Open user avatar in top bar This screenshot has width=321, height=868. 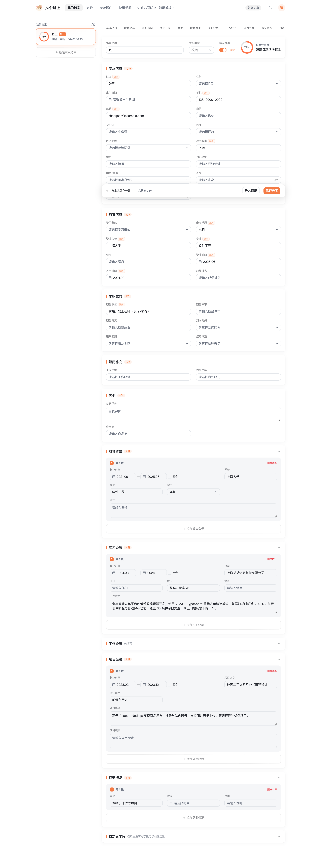point(282,8)
